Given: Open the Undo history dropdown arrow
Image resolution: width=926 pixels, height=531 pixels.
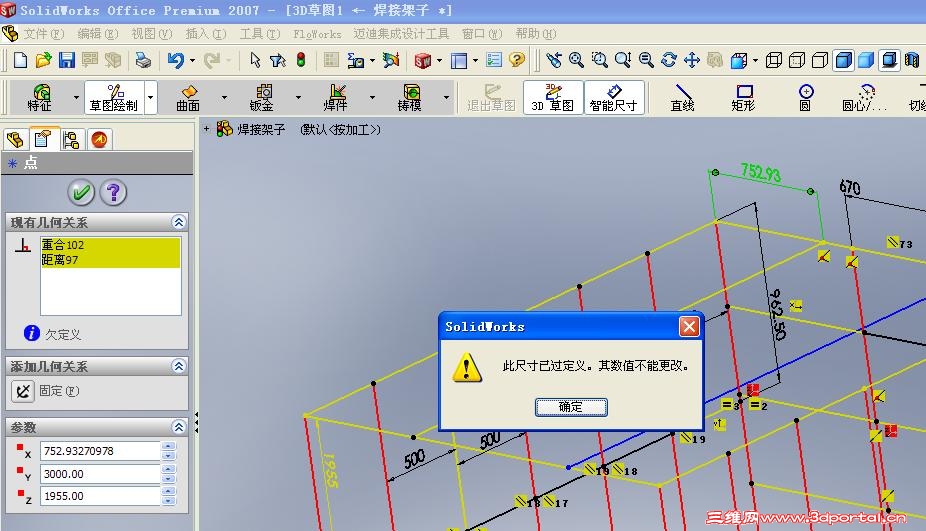Looking at the screenshot, I should [x=193, y=60].
